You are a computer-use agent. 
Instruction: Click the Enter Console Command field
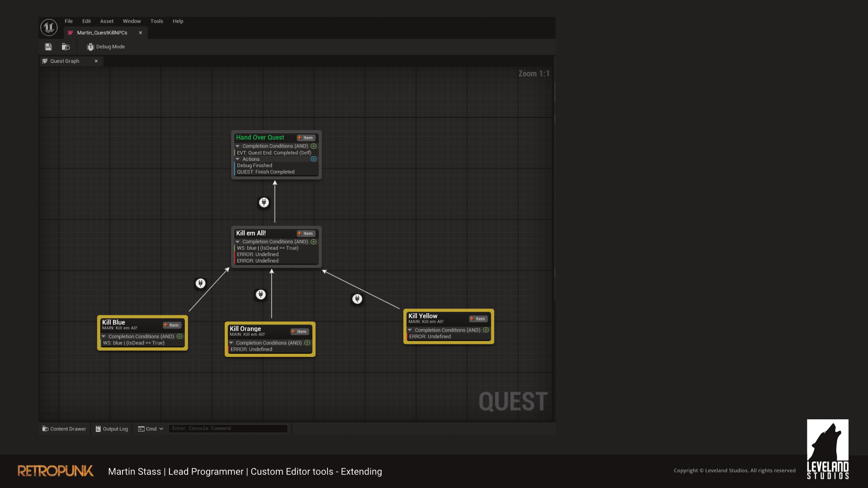[228, 428]
